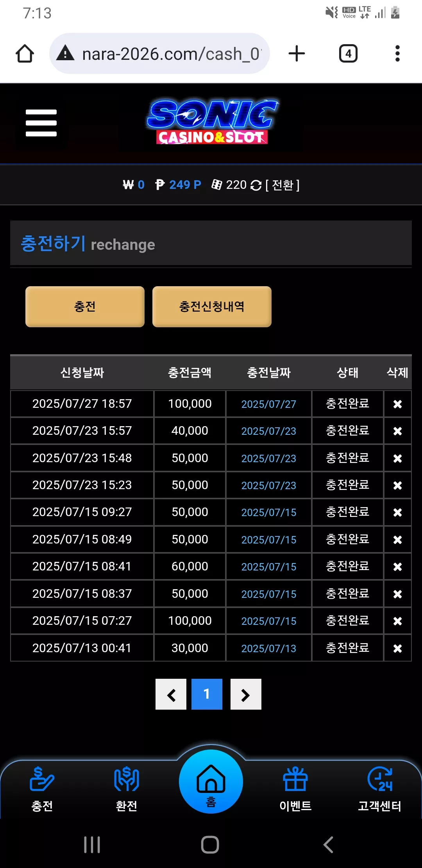Open the hamburger menu beside the Sonic logo
Image resolution: width=422 pixels, height=868 pixels.
(41, 123)
